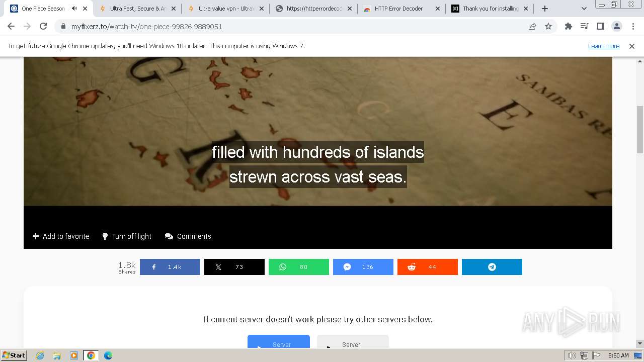Image resolution: width=644 pixels, height=362 pixels.
Task: Share via the Telegram button
Action: pyautogui.click(x=492, y=267)
